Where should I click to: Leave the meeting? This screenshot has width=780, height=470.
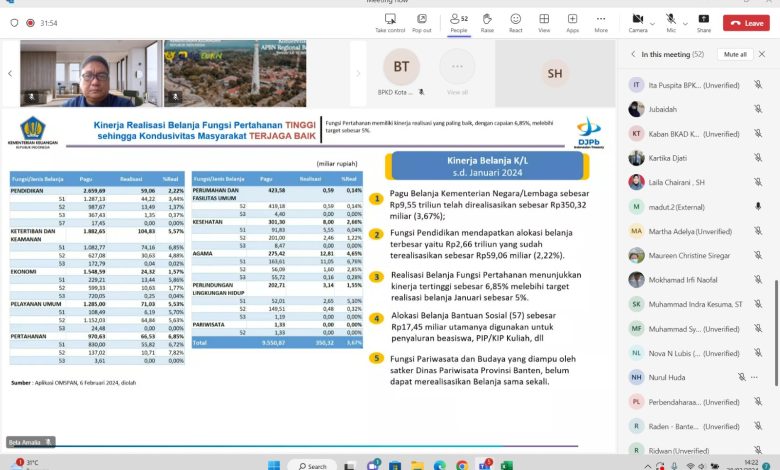tap(747, 22)
